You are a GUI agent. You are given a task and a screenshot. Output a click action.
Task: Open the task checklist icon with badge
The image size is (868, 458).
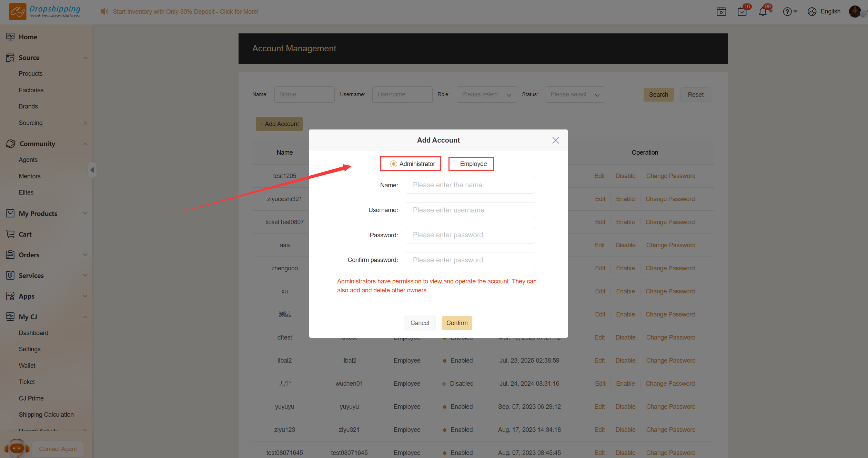coord(742,12)
